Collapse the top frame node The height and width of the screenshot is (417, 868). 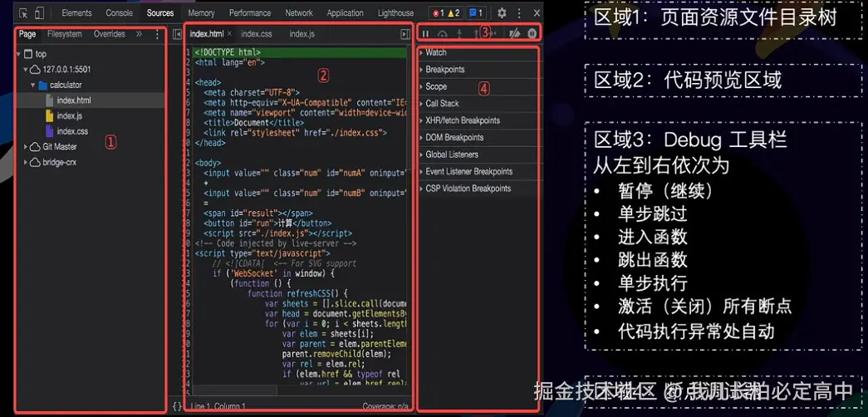(19, 54)
